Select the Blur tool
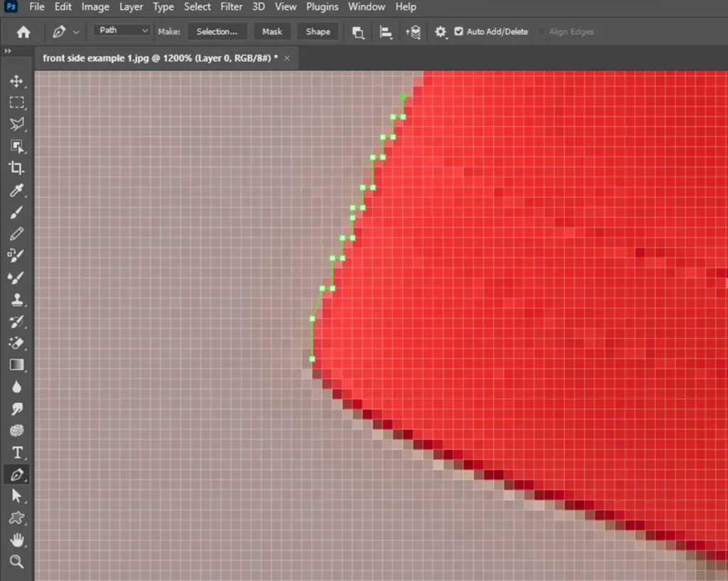Image resolution: width=728 pixels, height=581 pixels. pos(17,387)
